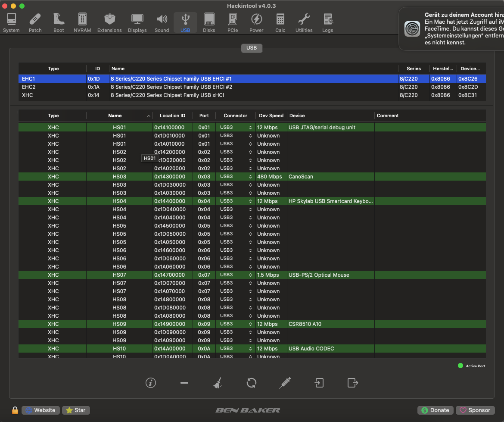Image resolution: width=504 pixels, height=422 pixels.
Task: Open the NVRAM toolbar section
Action: pos(82,23)
